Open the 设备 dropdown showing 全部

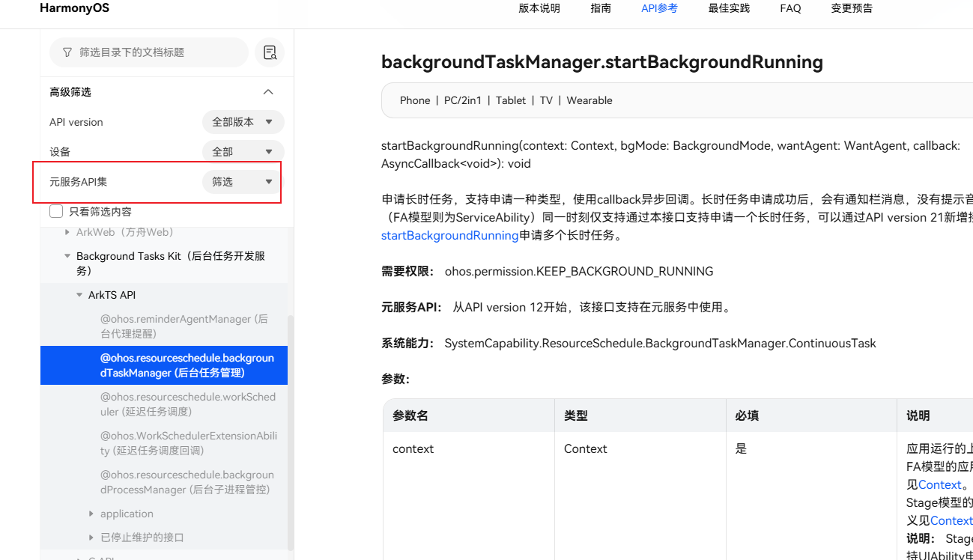pos(243,152)
